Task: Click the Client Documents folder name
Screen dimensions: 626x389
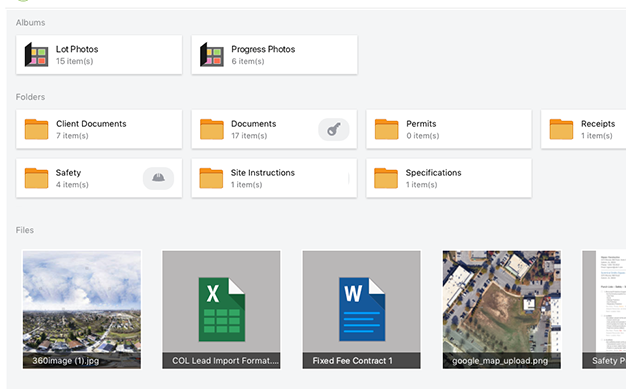Action: click(91, 124)
